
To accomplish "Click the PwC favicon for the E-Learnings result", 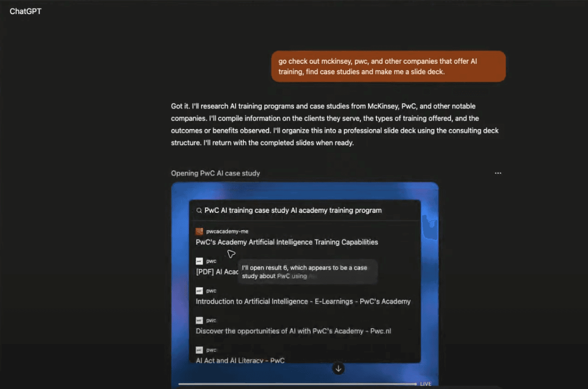I will [x=199, y=290].
